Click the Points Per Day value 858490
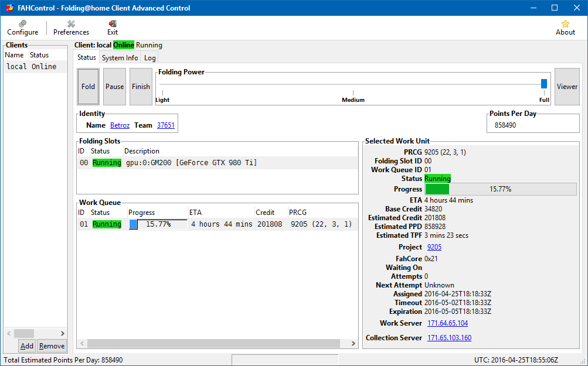The height and width of the screenshot is (366, 588). 505,125
